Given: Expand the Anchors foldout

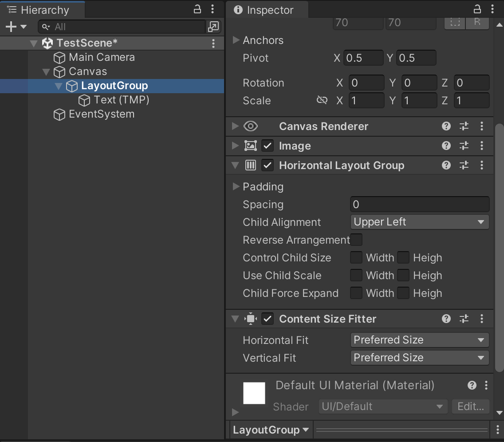Looking at the screenshot, I should point(236,40).
